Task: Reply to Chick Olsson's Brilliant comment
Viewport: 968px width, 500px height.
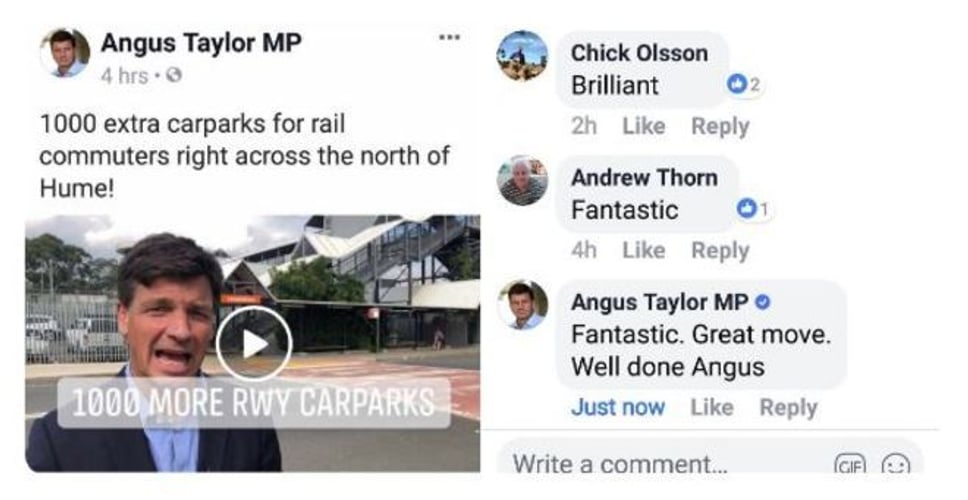Action: coord(720,126)
